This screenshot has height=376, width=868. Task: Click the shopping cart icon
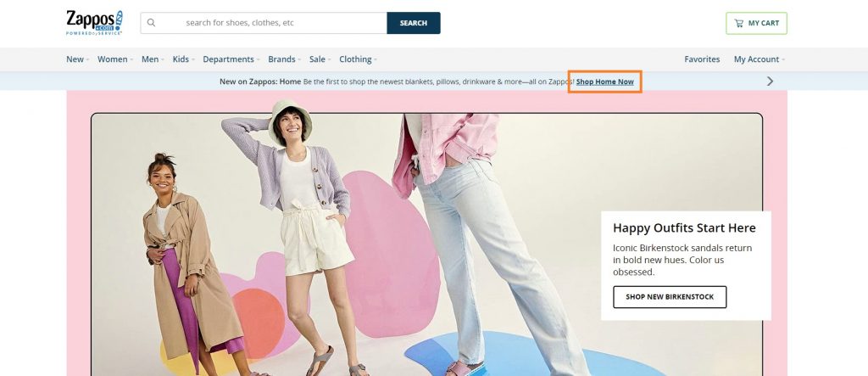(738, 23)
